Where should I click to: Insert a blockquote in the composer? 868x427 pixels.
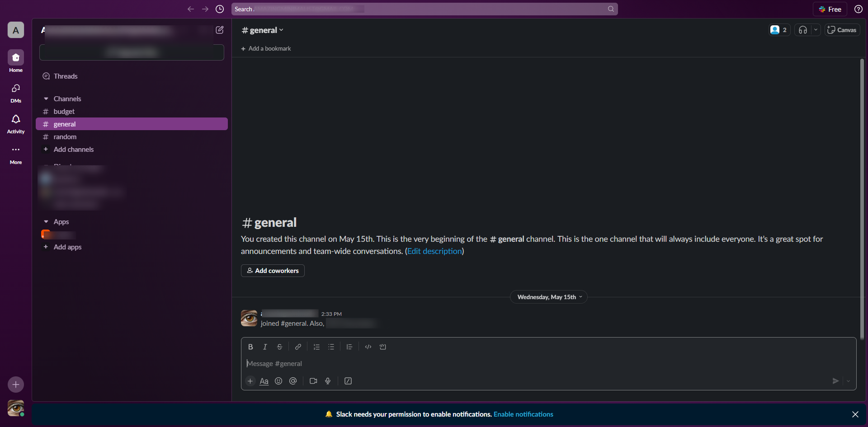(x=349, y=347)
